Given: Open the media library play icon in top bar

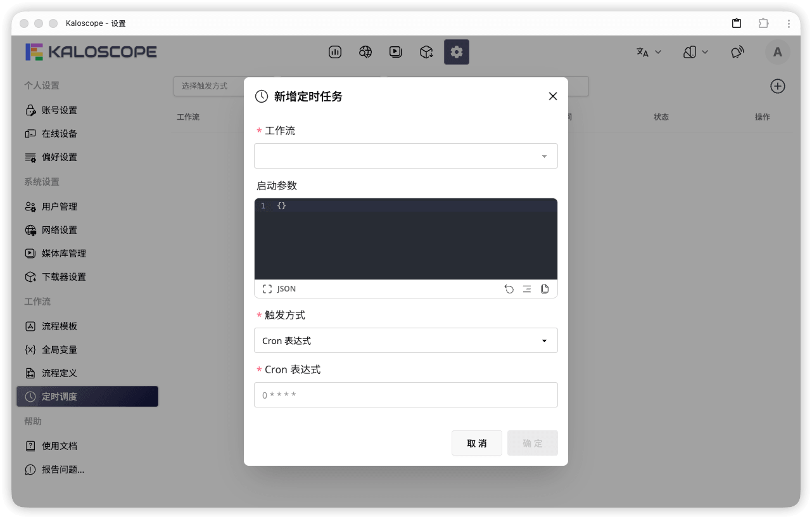Looking at the screenshot, I should click(396, 52).
